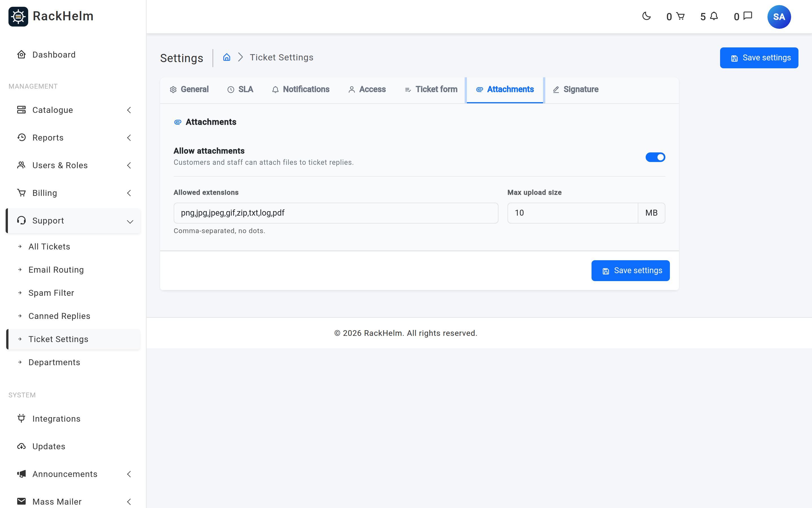Click the RackHelm logo icon
Screen dimensions: 812x508
click(18, 16)
